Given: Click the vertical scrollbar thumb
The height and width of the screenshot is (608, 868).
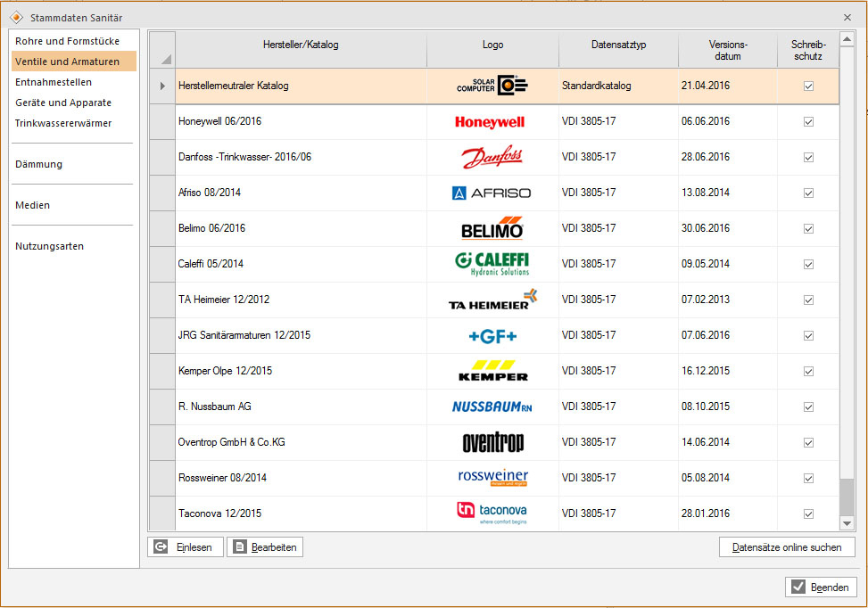Looking at the screenshot, I should click(x=847, y=497).
